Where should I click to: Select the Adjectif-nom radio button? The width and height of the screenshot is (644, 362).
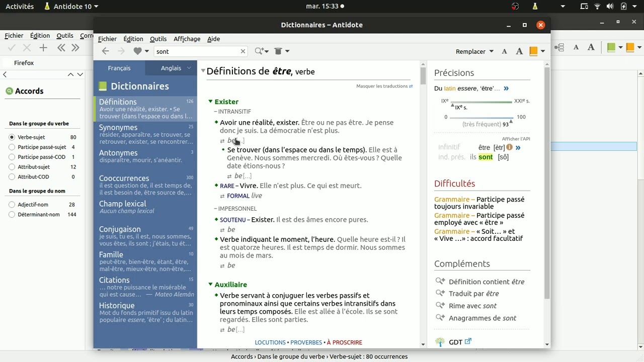(12, 205)
